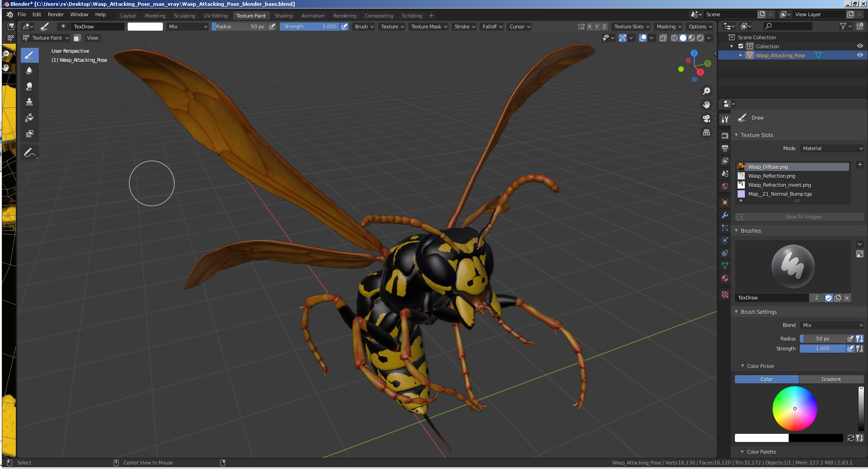Select the Draw brush tool in the left toolbar

pyautogui.click(x=29, y=55)
